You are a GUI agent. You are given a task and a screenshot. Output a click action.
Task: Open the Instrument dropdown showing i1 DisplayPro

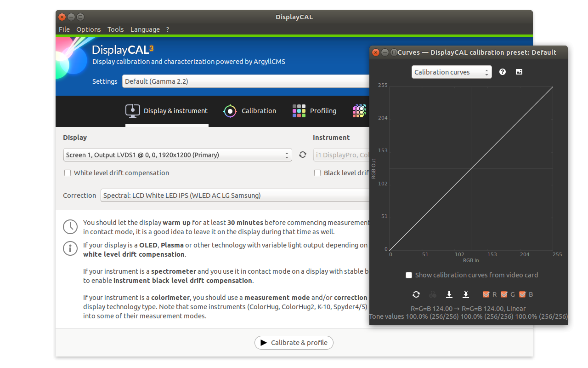point(342,155)
